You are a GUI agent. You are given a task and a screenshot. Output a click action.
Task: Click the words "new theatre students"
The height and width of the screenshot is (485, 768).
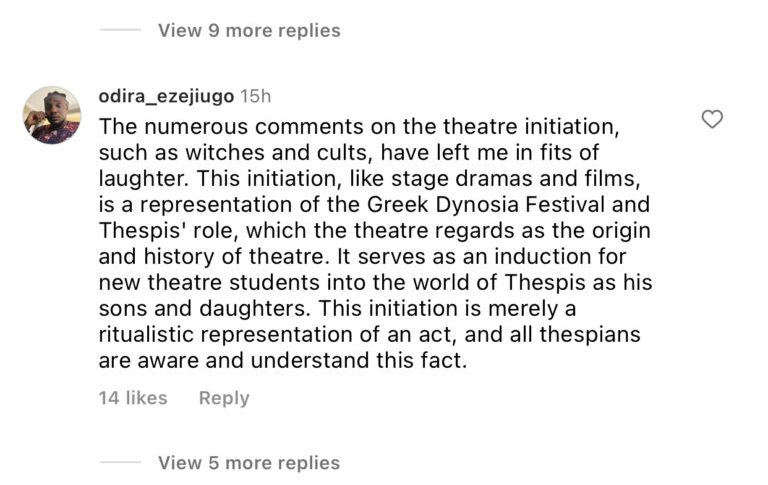[200, 282]
